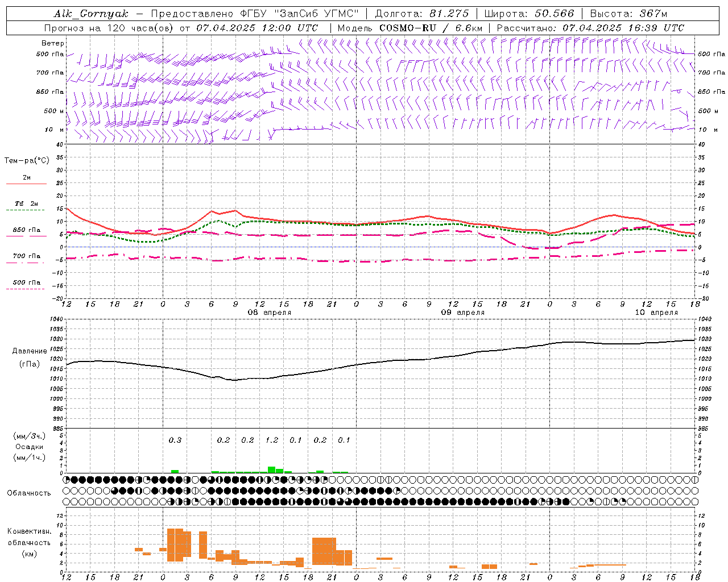728x582 pixels.
Task: Click the 08 апреля date label
Action: (270, 313)
